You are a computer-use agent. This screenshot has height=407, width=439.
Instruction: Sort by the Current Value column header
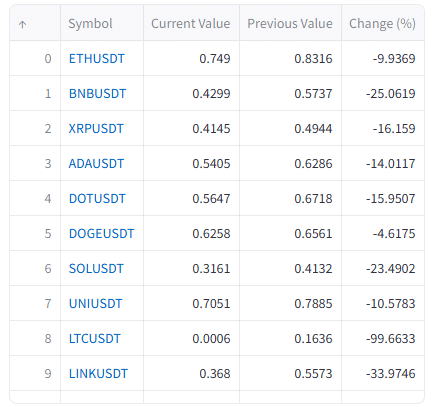point(191,23)
